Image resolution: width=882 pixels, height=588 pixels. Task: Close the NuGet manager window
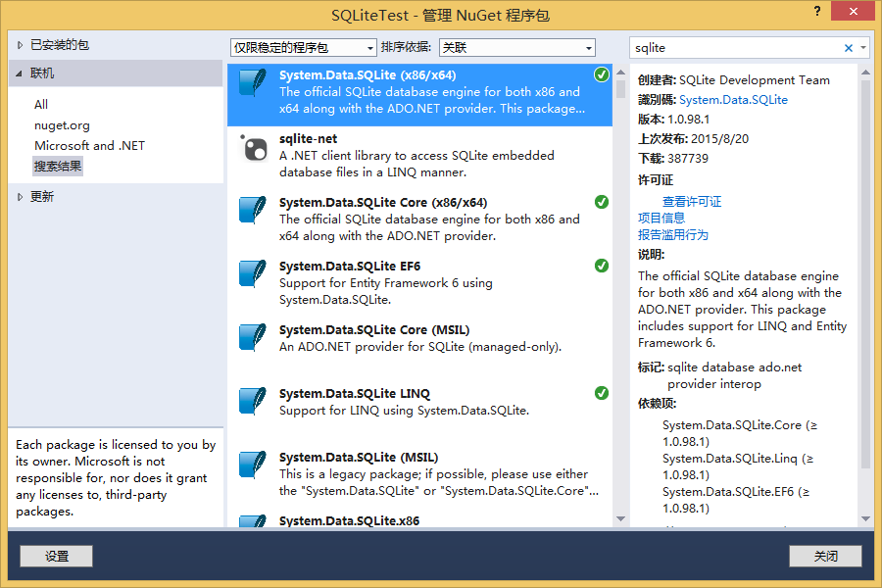(853, 11)
